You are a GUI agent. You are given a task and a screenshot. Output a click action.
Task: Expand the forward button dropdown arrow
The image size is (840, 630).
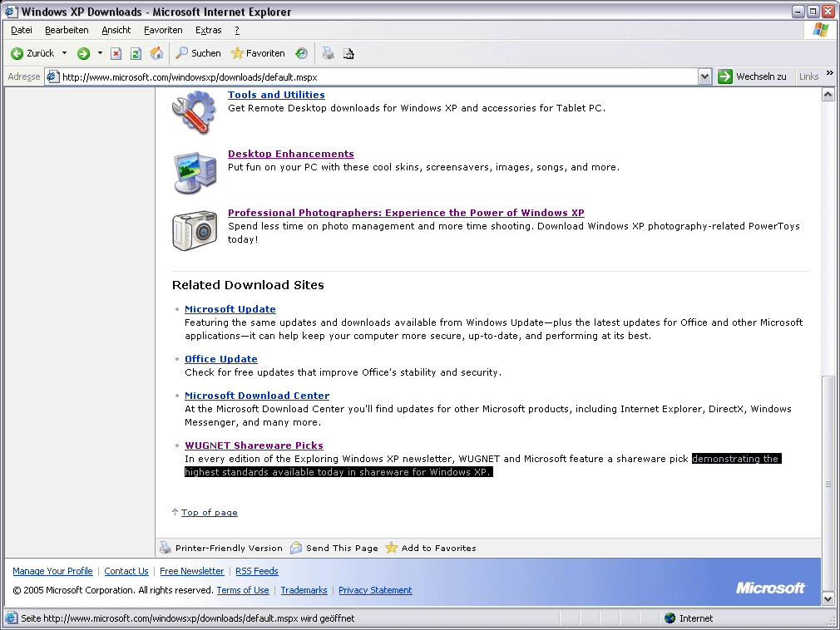click(x=100, y=53)
